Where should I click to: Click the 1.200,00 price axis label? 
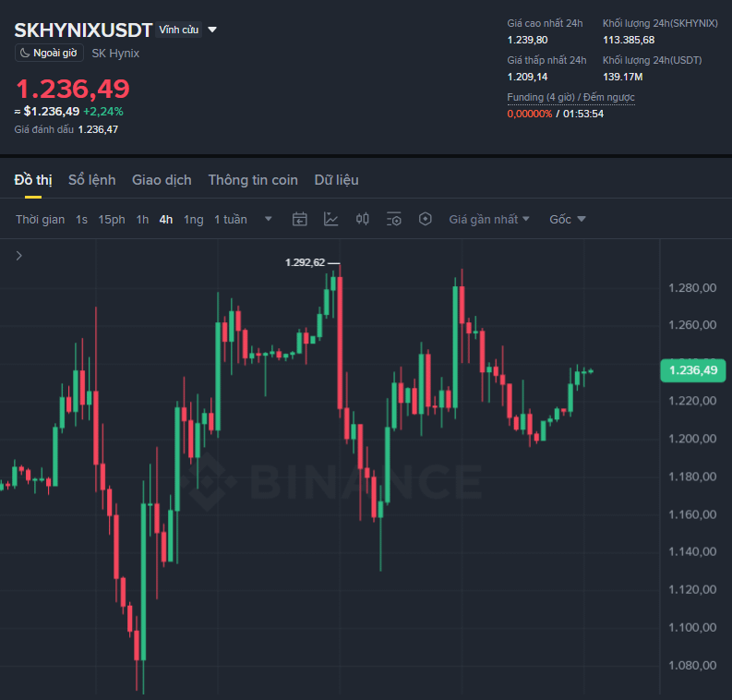click(x=692, y=439)
